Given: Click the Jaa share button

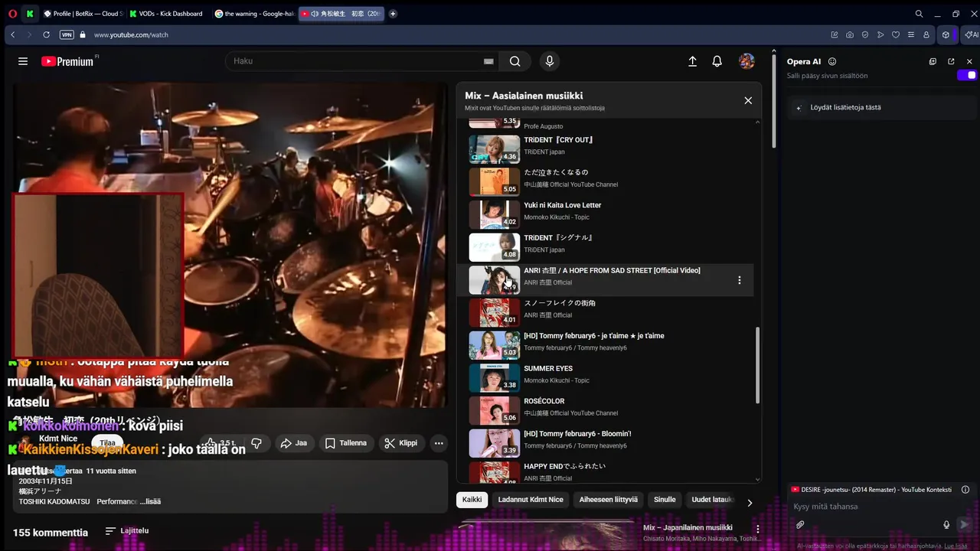Looking at the screenshot, I should [x=293, y=443].
